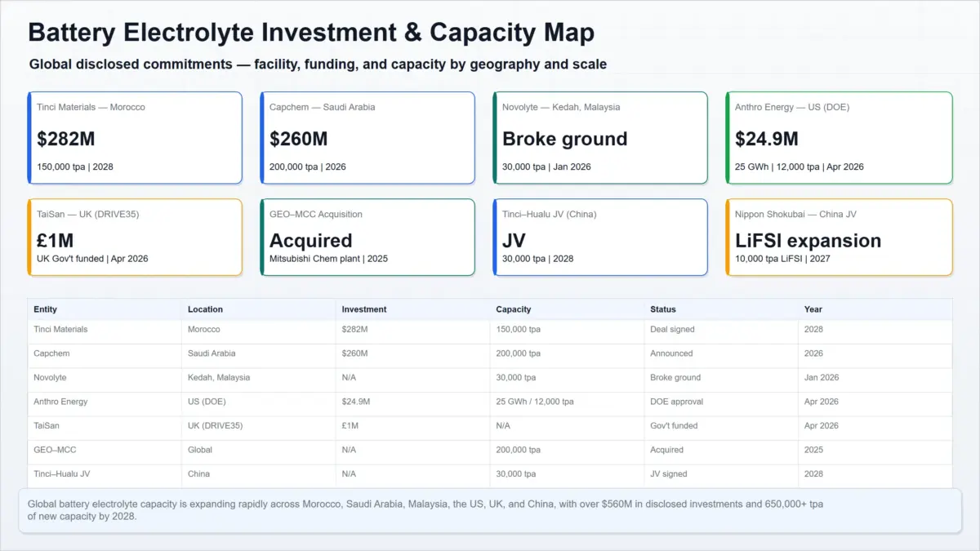
Task: Click '200,000 tpa | 2026' card detail
Action: (308, 167)
